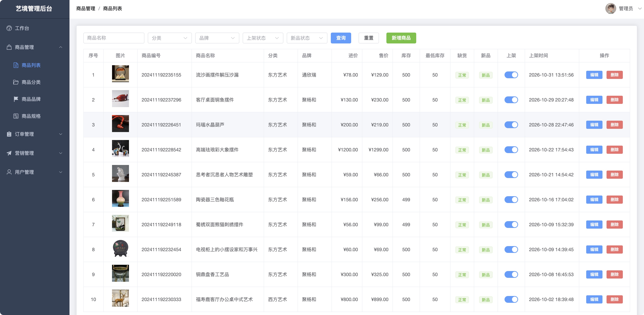The width and height of the screenshot is (644, 315).
Task: Open the 新品状态 filter dropdown
Action: tap(307, 38)
